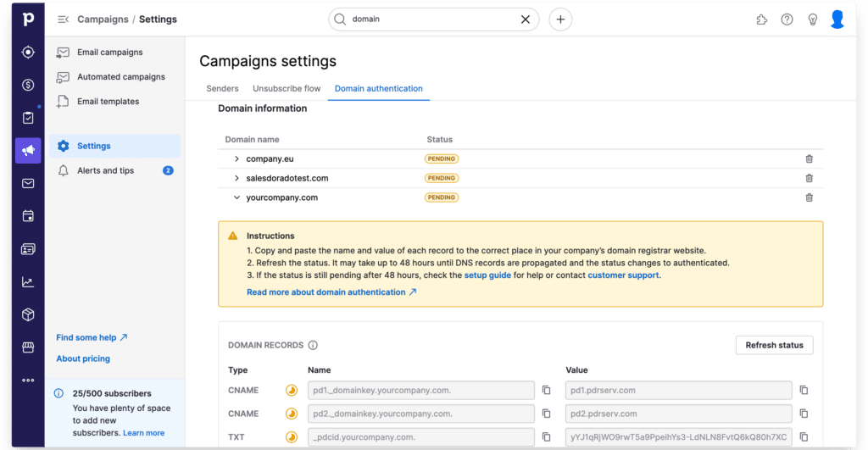Screen dimensions: 868x450
Task: Switch to the Senders tab
Action: click(x=222, y=89)
